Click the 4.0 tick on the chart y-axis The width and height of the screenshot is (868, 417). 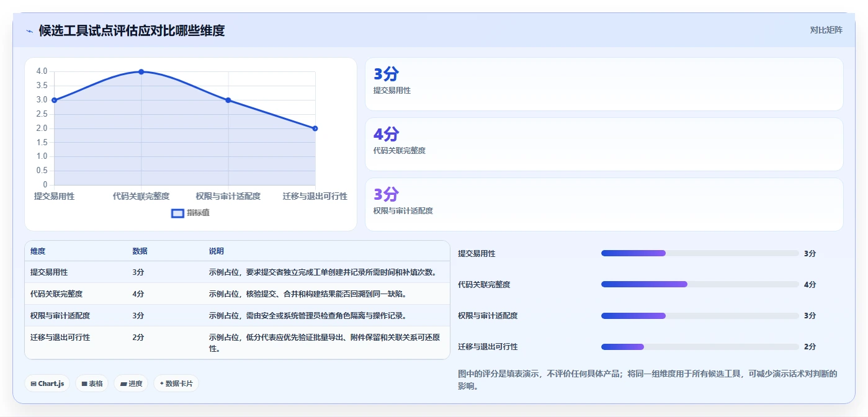click(x=42, y=71)
